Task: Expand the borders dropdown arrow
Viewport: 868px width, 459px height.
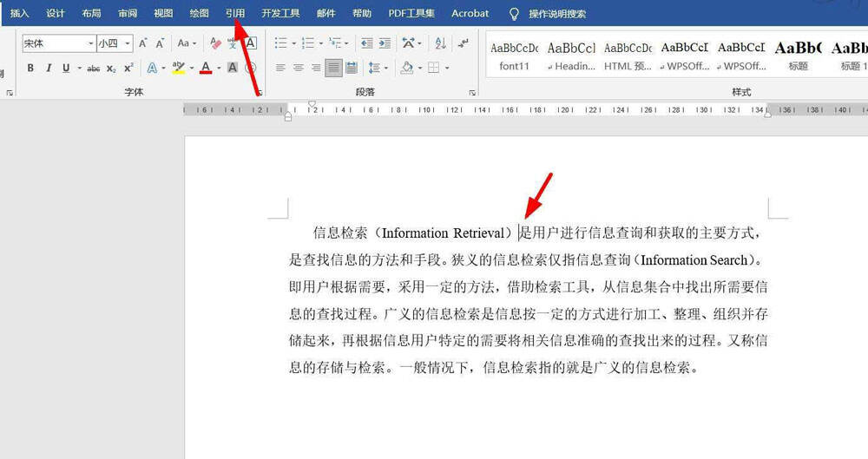Action: point(447,68)
